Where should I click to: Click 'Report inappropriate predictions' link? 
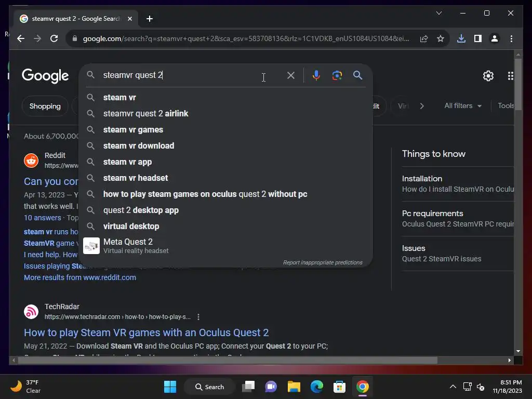pos(323,262)
